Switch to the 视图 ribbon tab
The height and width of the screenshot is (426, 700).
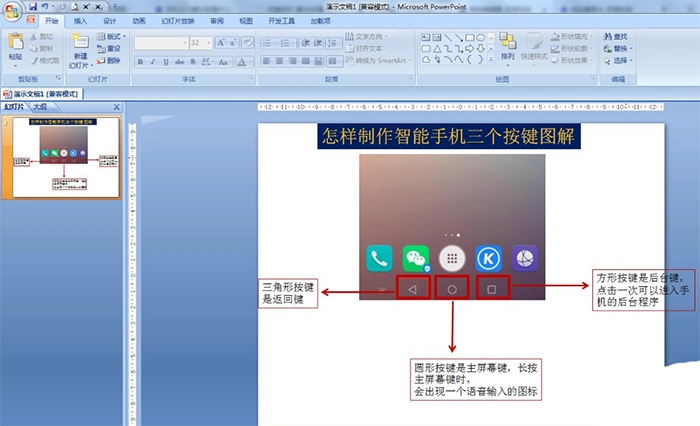(246, 21)
